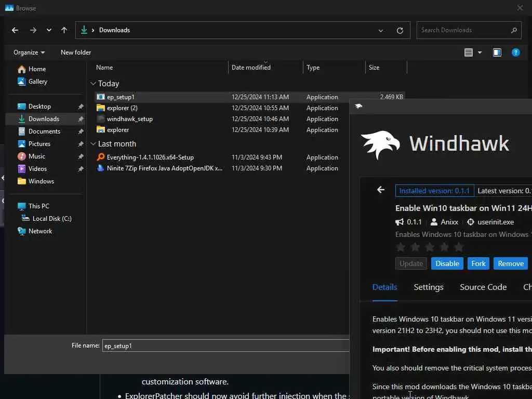Screen dimensions: 532x399
Task: Rate the mod one star
Action: [401, 247]
